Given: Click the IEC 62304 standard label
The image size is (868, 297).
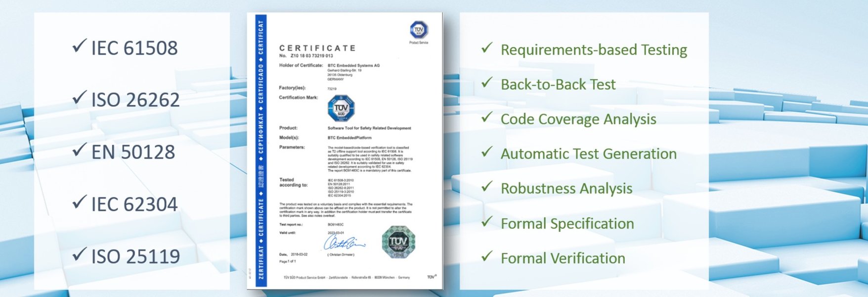Looking at the screenshot, I should [x=134, y=204].
